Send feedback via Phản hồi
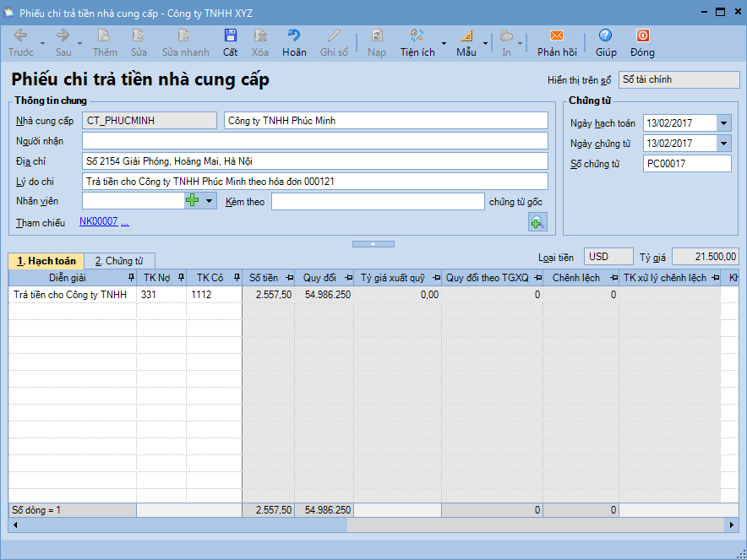The image size is (747, 560). (x=557, y=42)
